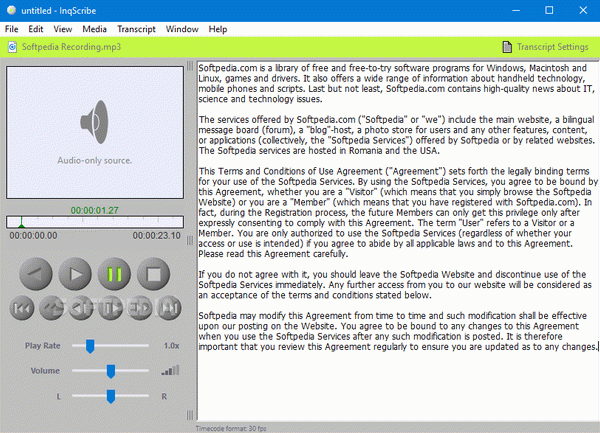
Task: Pause the audio with the green pause button
Action: coord(114,274)
